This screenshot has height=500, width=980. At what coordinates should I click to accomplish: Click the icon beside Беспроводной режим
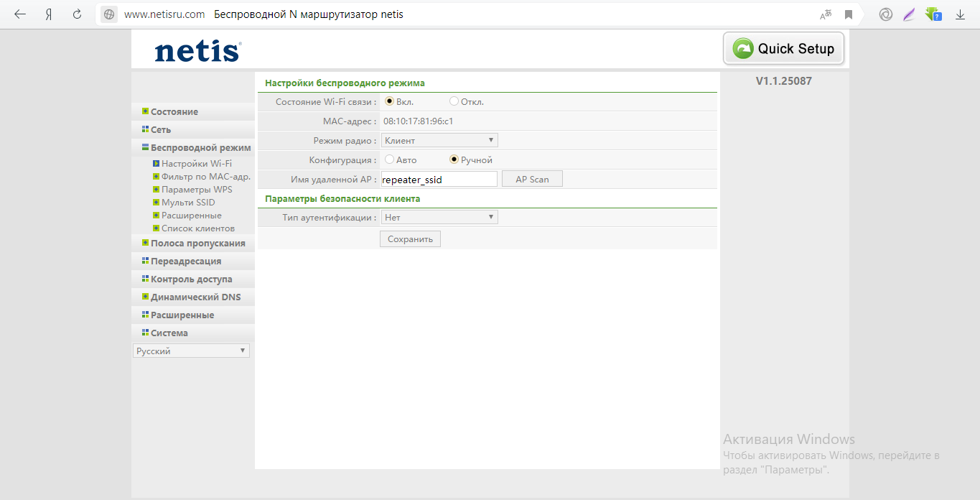[145, 147]
